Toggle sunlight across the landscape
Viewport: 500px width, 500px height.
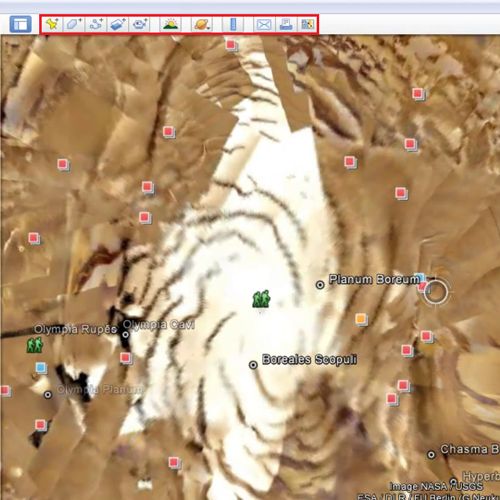click(x=171, y=24)
